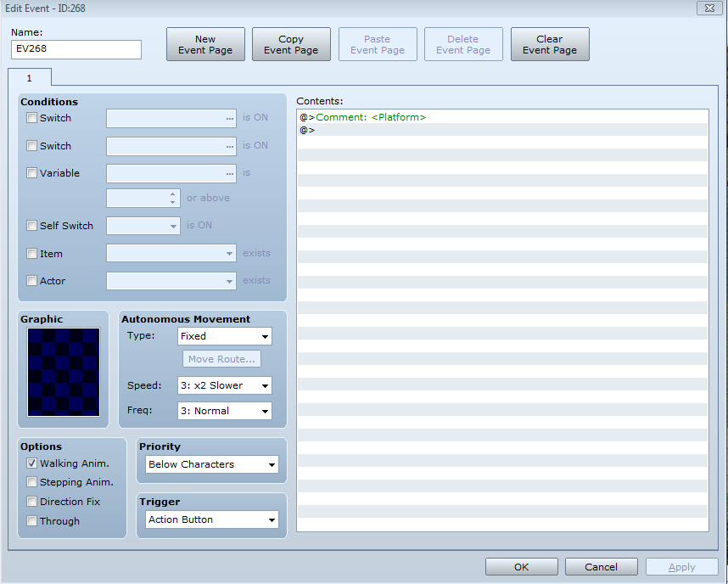Viewport: 728px width, 584px height.
Task: Expand the Trigger Action Button dropdown
Action: coord(212,519)
